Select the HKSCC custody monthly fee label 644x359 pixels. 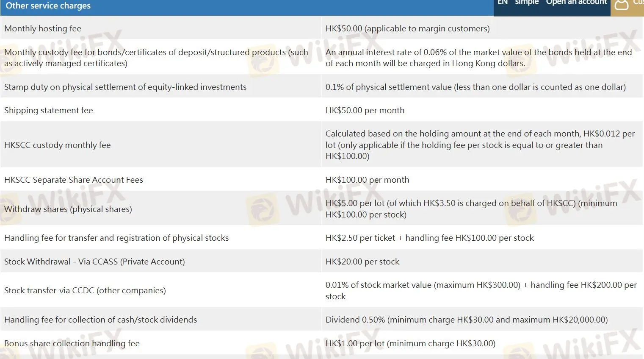[x=58, y=145]
